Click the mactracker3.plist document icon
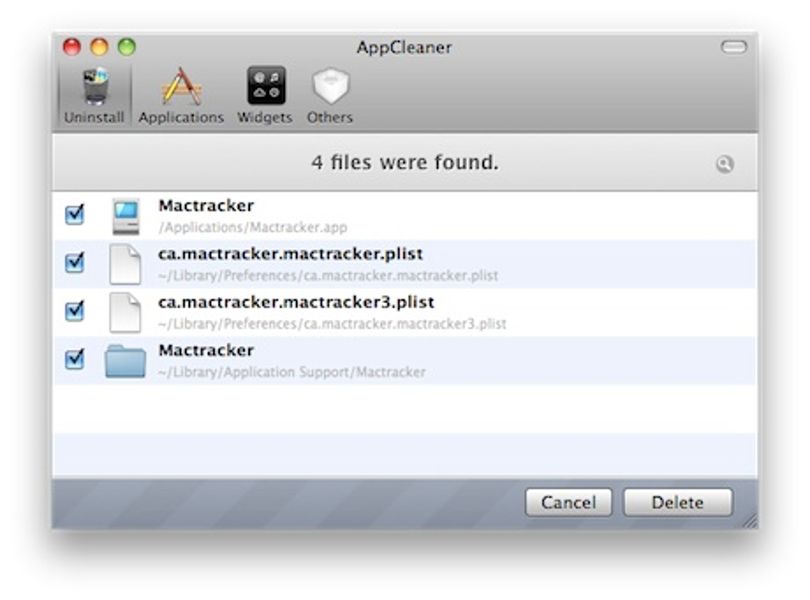 coord(125,313)
